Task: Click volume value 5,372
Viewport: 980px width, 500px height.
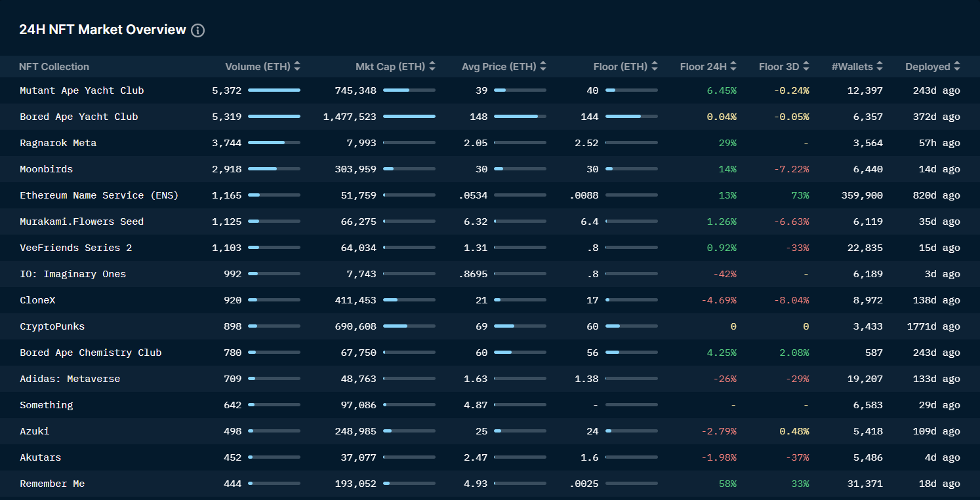Action: [x=227, y=90]
